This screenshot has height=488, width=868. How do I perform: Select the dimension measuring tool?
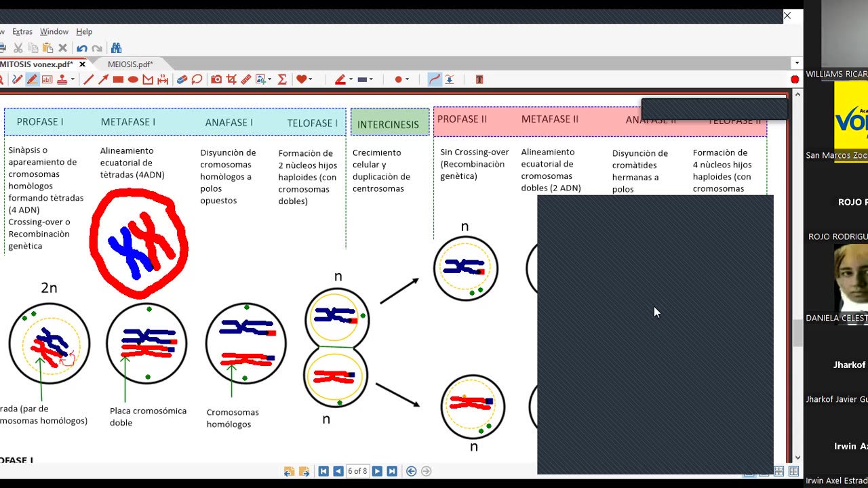(163, 79)
